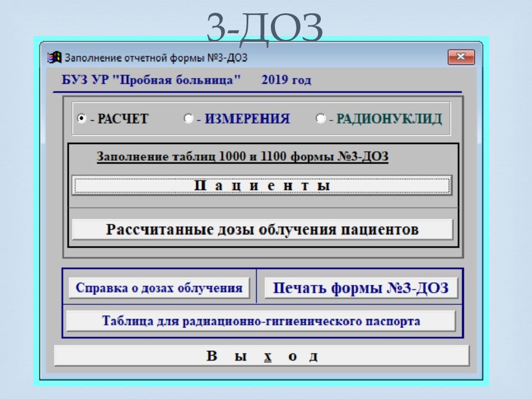Screen dimensions: 532x399
Task: Select the РАСЧЕТ radio button
Action: [81, 119]
